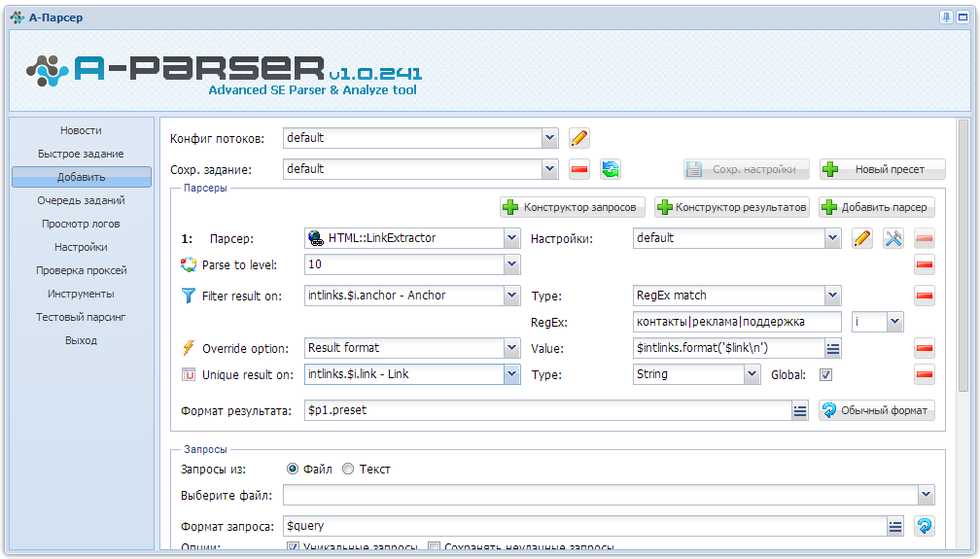980x559 pixels.
Task: Refresh saved tasks list icon
Action: (x=611, y=169)
